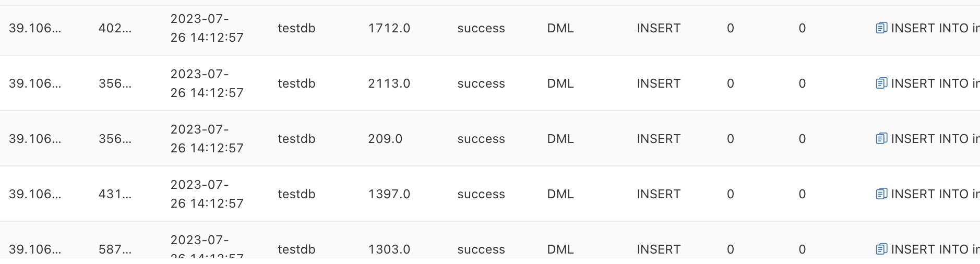Copy SQL icon in 1712.0 duration row
This screenshot has height=264, width=980.
pos(881,28)
